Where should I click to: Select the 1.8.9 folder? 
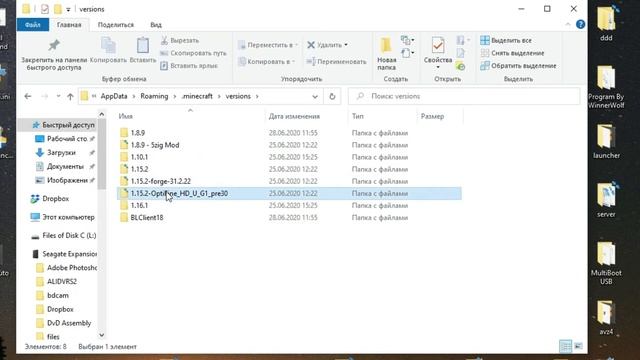138,133
